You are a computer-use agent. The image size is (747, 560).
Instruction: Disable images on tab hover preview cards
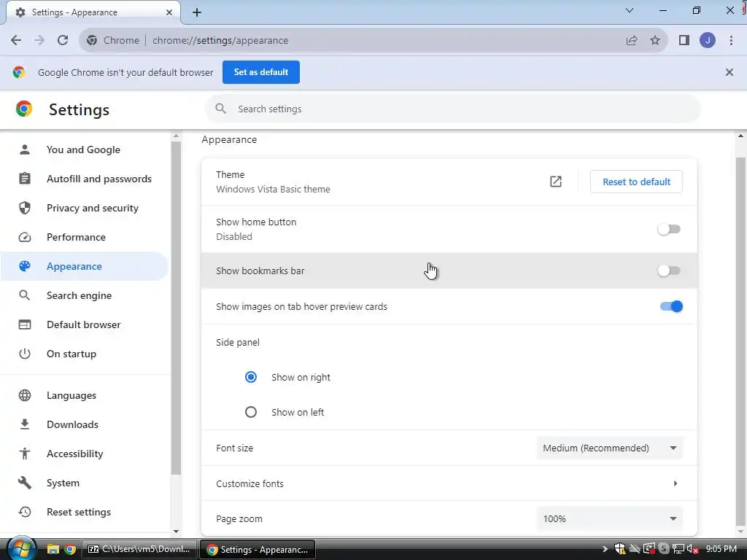tap(671, 307)
